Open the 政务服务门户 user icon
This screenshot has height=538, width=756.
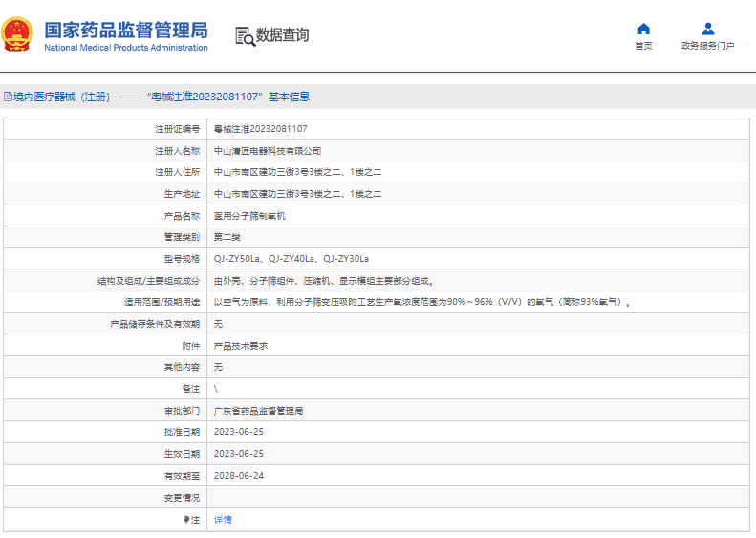708,29
